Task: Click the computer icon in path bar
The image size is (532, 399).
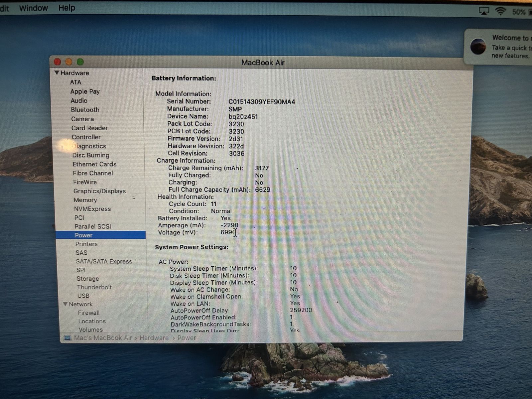Action: coord(67,338)
